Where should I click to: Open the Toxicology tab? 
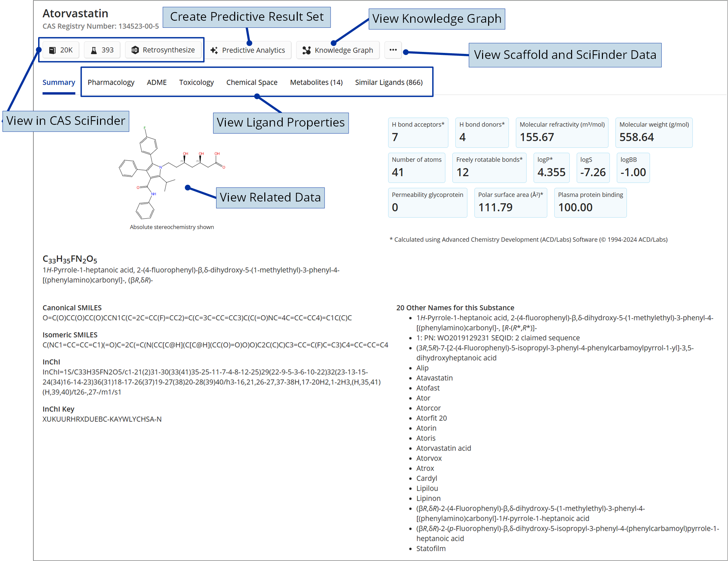[196, 82]
